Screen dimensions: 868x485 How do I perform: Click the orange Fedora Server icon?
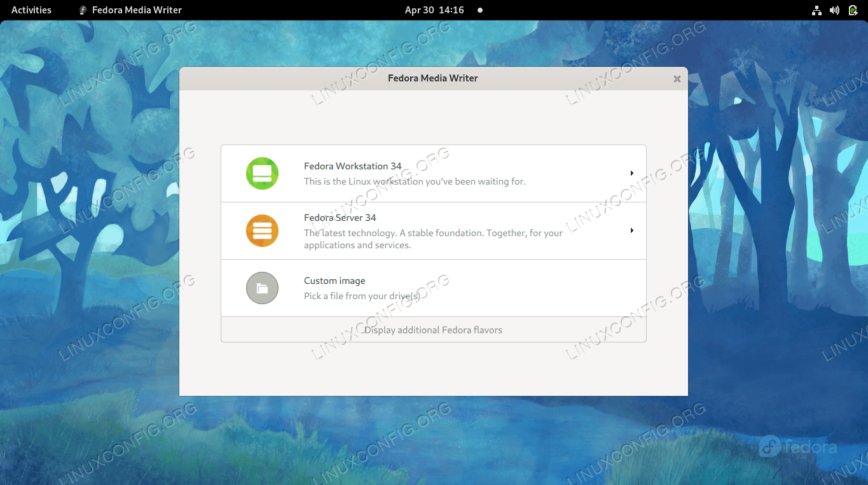pos(262,230)
